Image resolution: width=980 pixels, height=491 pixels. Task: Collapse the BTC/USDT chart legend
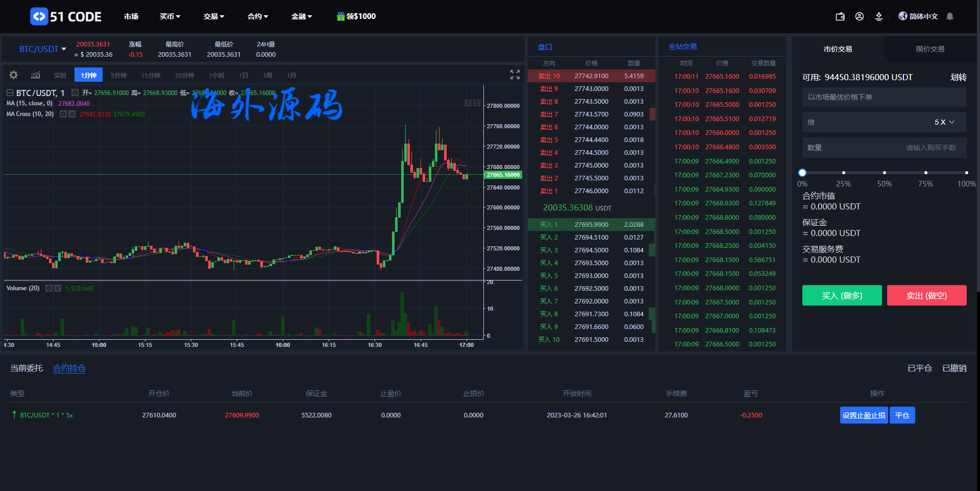click(x=10, y=93)
